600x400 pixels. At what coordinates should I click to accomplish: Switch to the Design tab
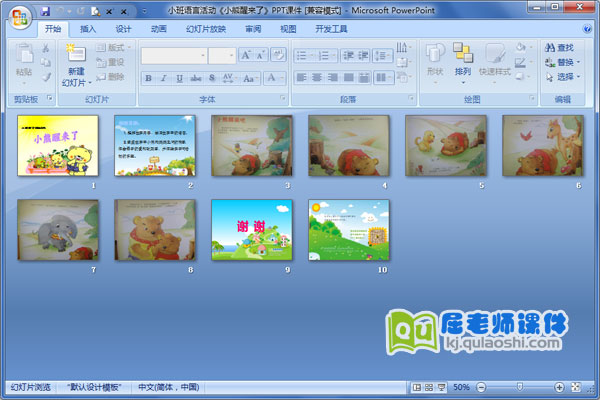coord(123,29)
